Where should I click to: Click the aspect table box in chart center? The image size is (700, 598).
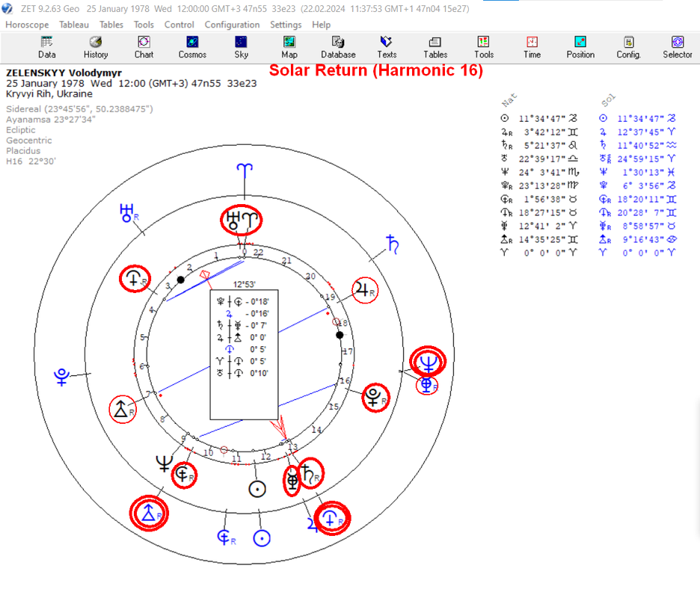[x=245, y=355]
